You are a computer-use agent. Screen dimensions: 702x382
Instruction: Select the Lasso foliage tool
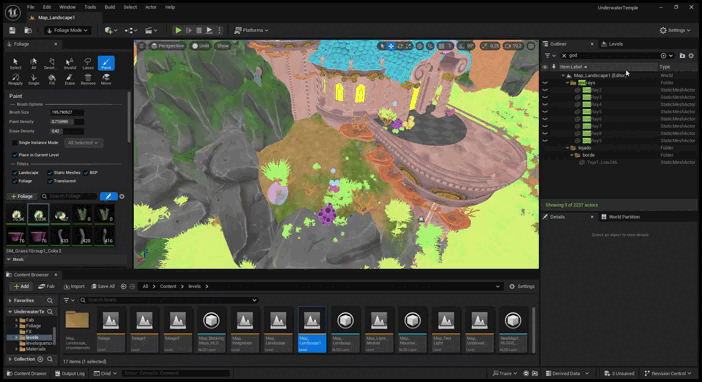point(88,63)
